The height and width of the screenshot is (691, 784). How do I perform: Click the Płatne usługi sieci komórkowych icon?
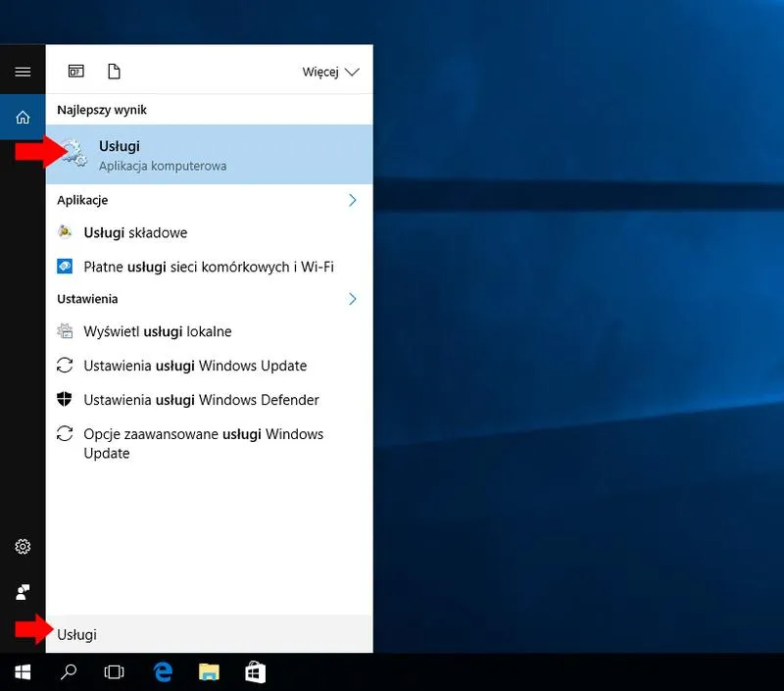[x=66, y=266]
